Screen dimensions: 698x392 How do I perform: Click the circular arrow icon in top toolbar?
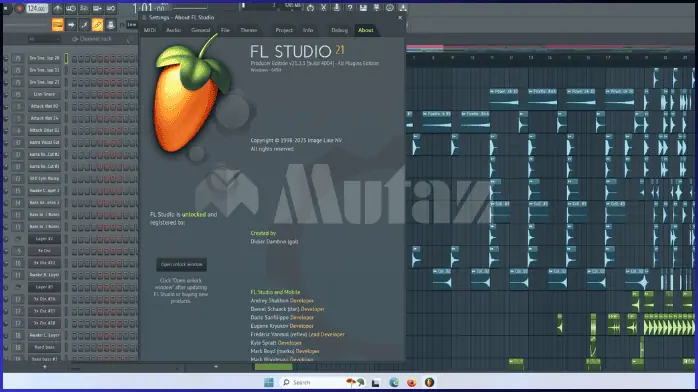310,8
